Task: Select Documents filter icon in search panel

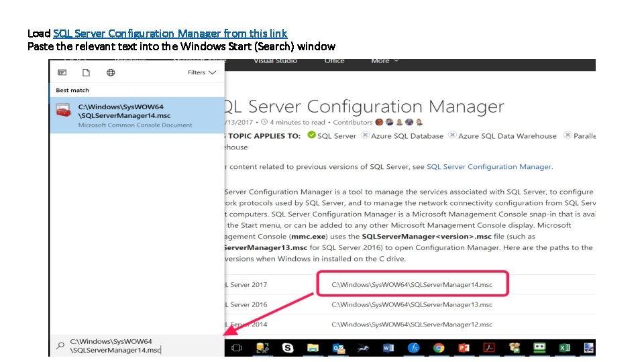Action: click(86, 72)
